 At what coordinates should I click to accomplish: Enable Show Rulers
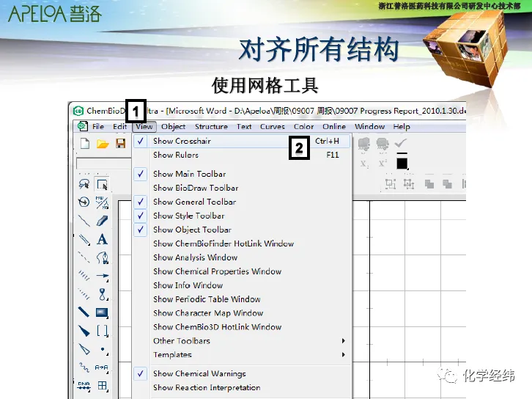[x=241, y=155]
